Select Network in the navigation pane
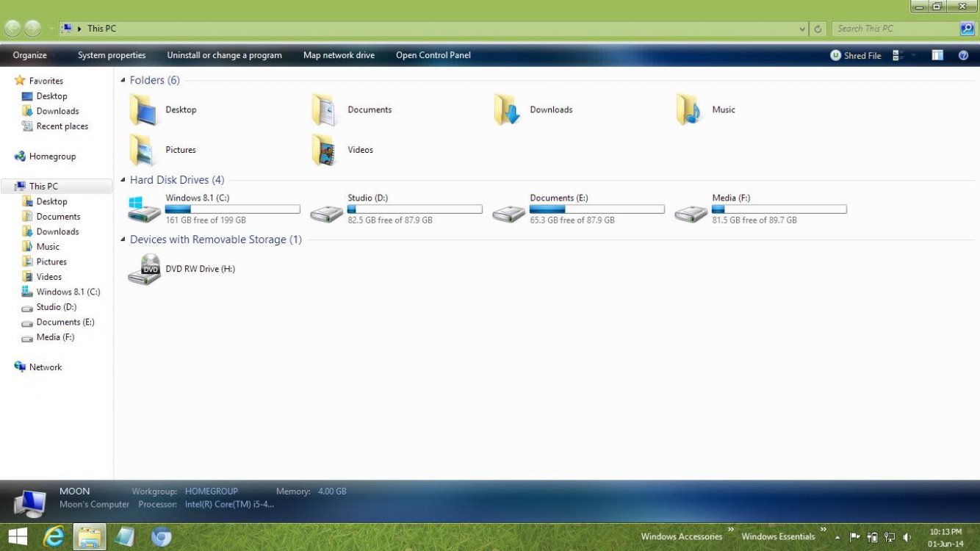The height and width of the screenshot is (551, 980). pyautogui.click(x=46, y=367)
